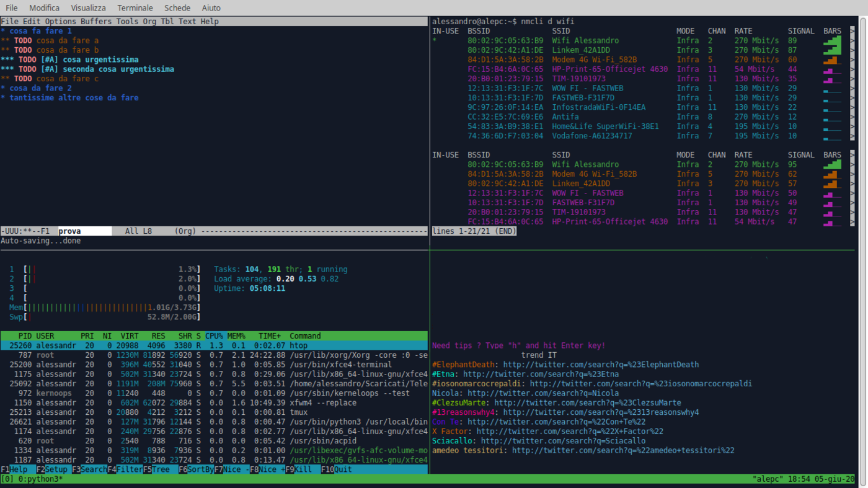Open the X Factor trend link
Viewport: 868px width, 488px height.
coord(569,432)
